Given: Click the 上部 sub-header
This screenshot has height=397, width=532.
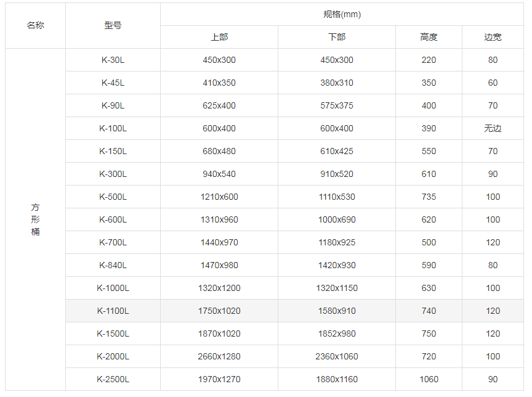Looking at the screenshot, I should (219, 37).
